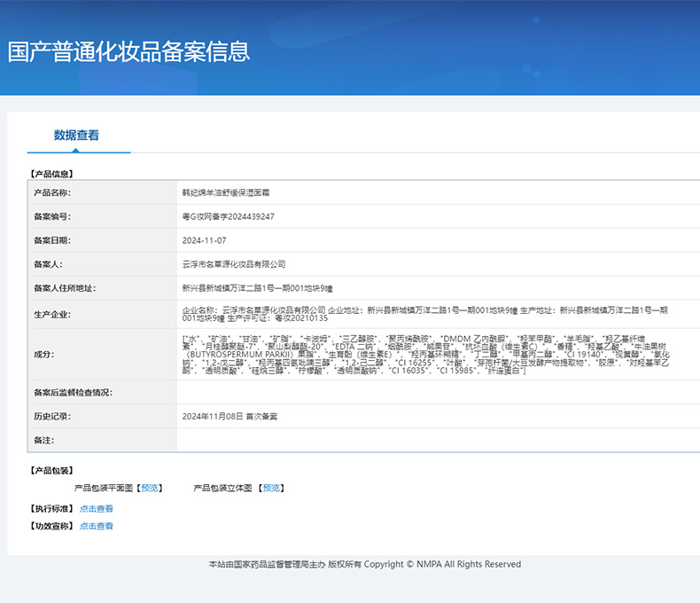This screenshot has height=603, width=700.
Task: Click the 【功效宣称】 label
Action: pyautogui.click(x=51, y=526)
